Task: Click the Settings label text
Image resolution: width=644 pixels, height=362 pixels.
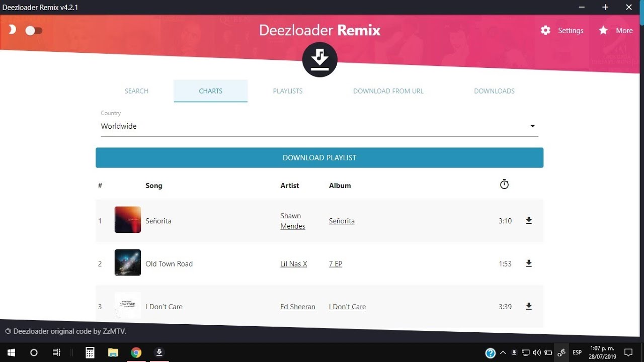Action: pyautogui.click(x=571, y=30)
